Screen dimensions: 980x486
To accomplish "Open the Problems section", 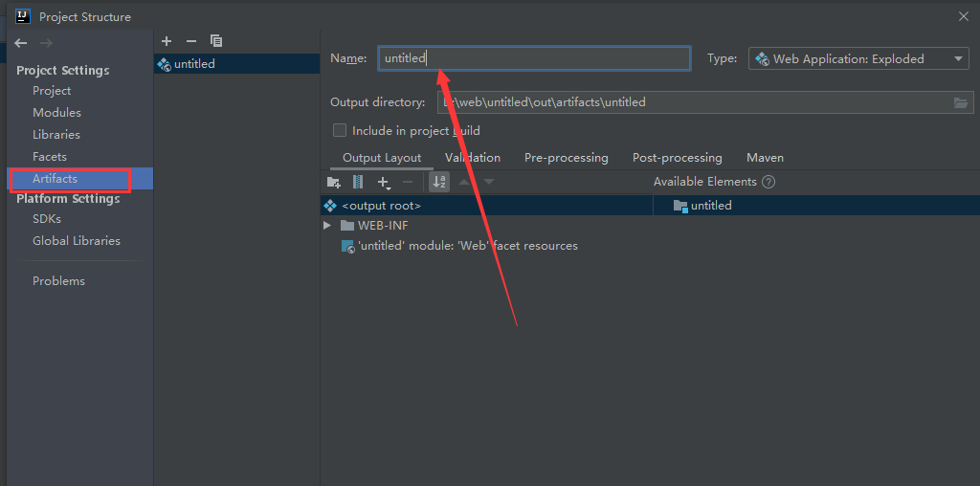I will [58, 281].
